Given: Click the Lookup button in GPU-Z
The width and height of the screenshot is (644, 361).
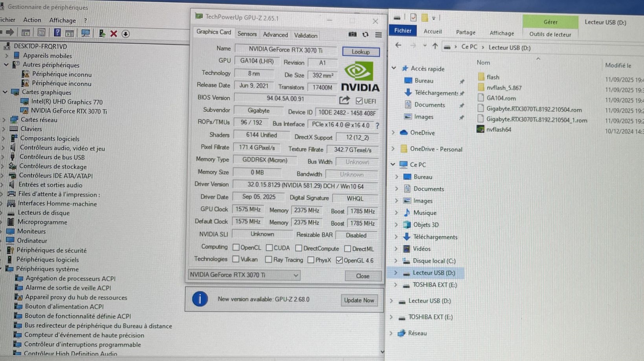Looking at the screenshot, I should (361, 52).
